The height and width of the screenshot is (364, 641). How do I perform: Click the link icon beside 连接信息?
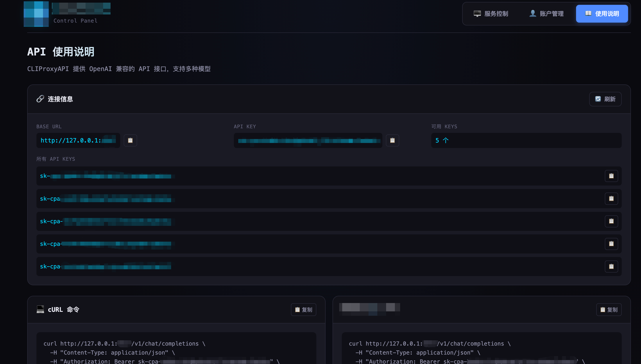[x=40, y=99]
